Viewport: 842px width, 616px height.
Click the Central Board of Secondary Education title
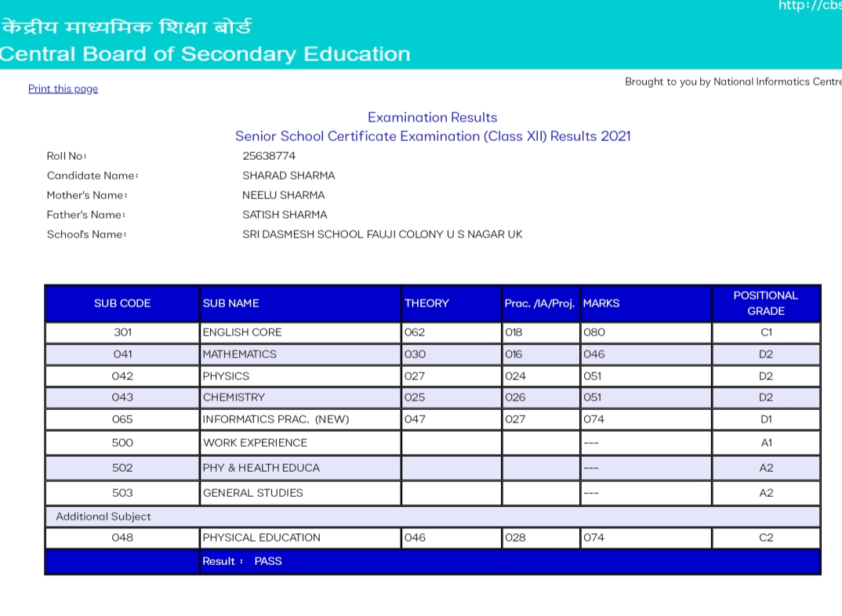(x=205, y=54)
